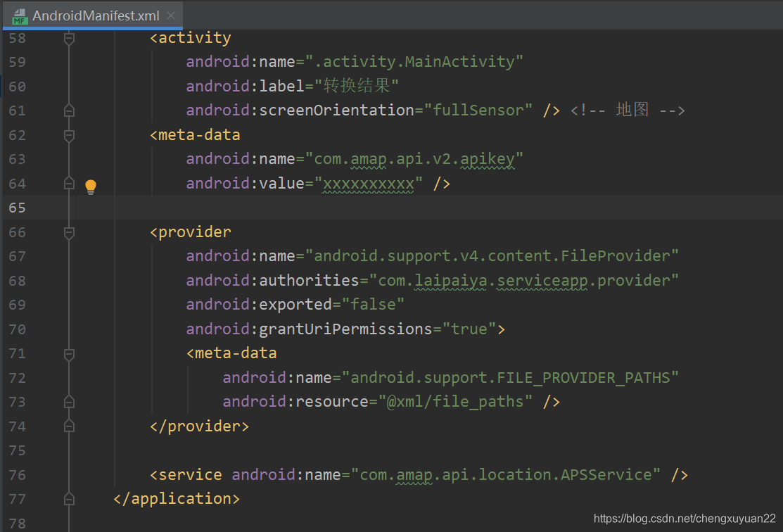The image size is (783, 532).
Task: Click the "@xml/file_paths" resource value
Action: [x=455, y=402]
